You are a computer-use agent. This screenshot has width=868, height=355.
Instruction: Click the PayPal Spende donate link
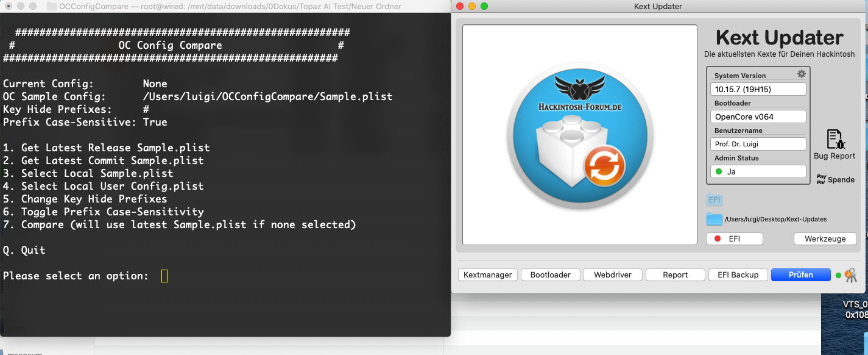(836, 179)
